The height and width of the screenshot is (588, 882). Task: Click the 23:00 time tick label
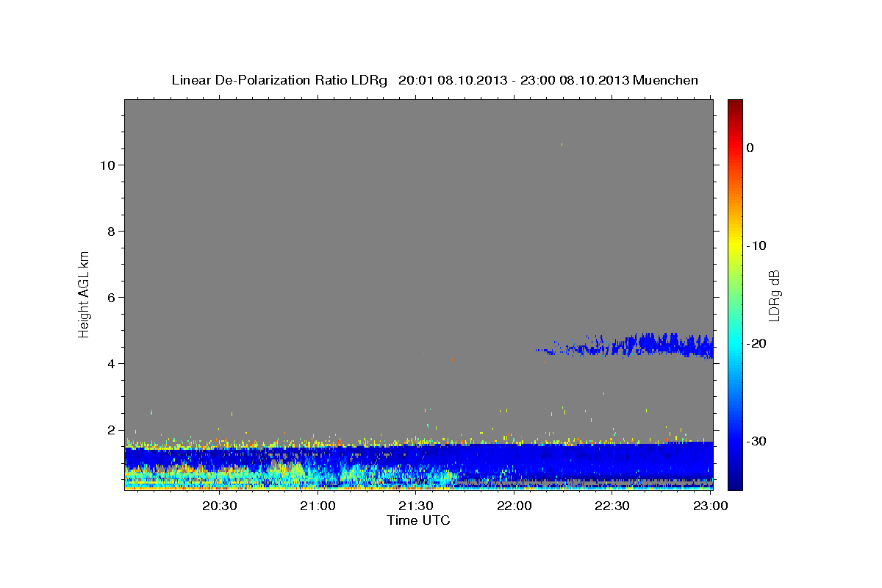click(711, 506)
